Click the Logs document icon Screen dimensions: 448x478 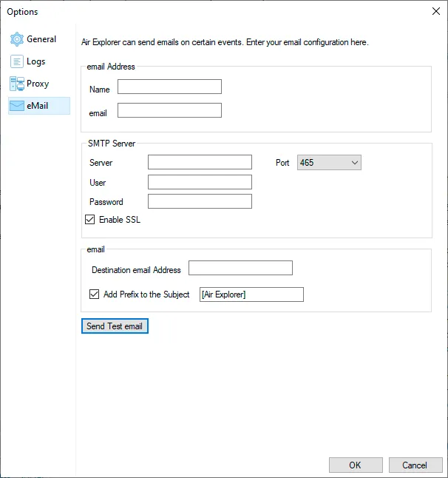17,61
